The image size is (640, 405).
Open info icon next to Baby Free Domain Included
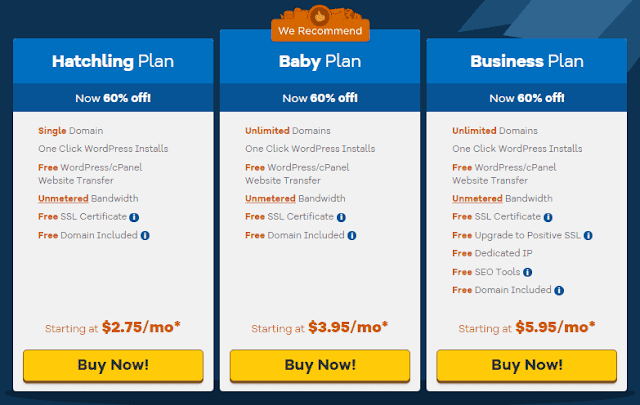[352, 236]
